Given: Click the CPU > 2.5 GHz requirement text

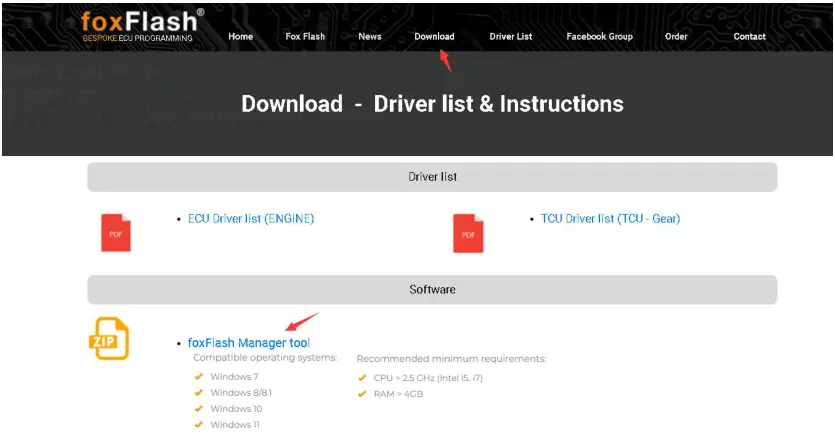Looking at the screenshot, I should point(428,378).
